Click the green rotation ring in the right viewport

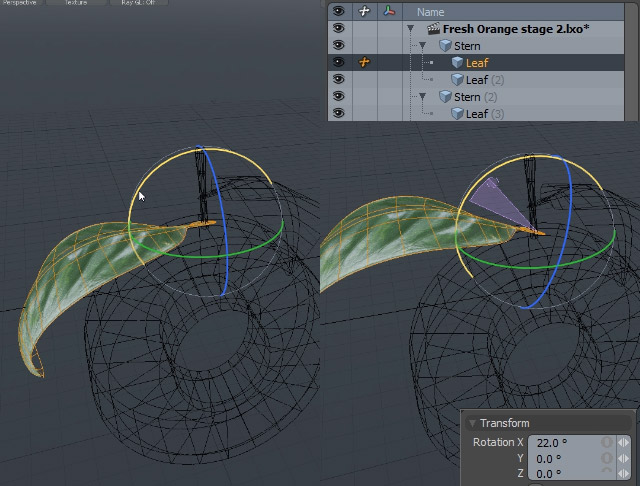coord(531,267)
